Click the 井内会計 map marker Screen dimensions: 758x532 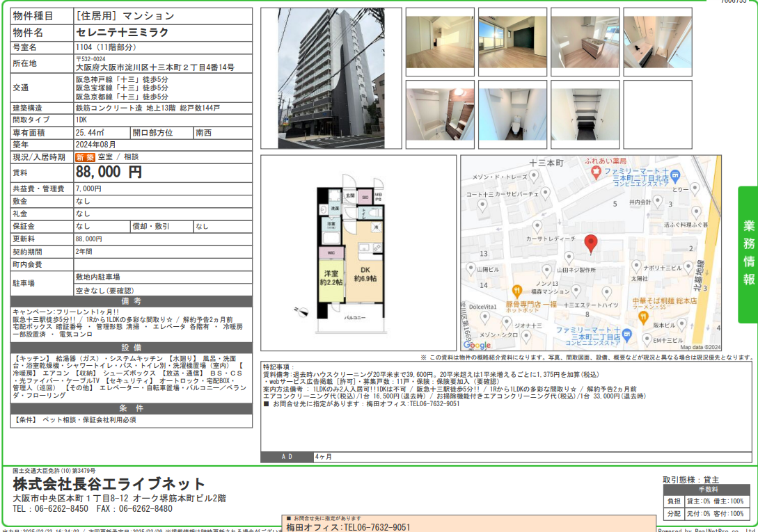[658, 202]
